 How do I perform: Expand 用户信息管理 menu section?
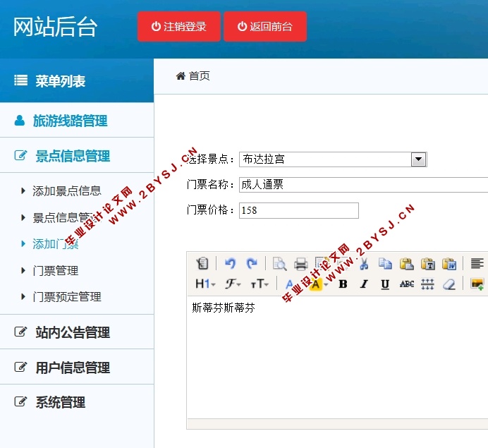(x=77, y=367)
